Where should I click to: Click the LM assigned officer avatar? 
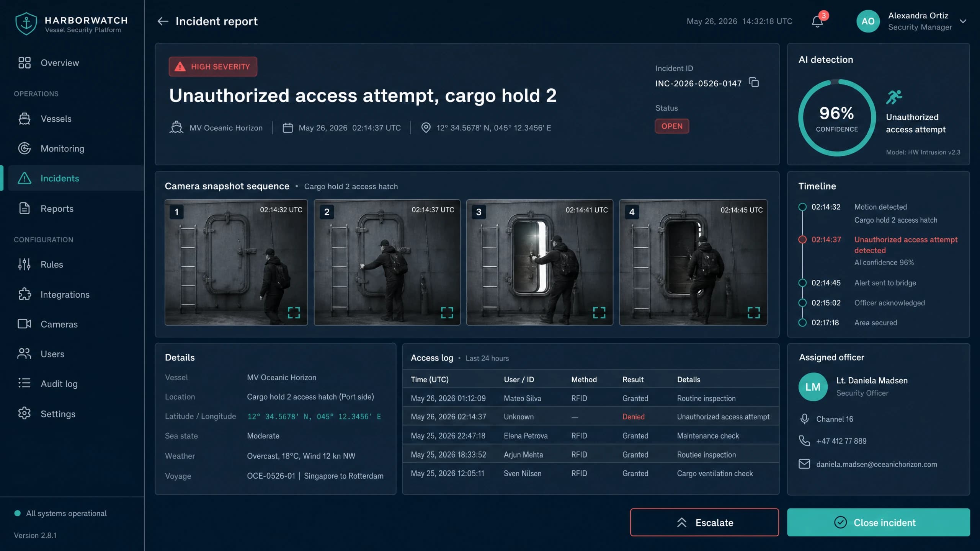(x=813, y=387)
